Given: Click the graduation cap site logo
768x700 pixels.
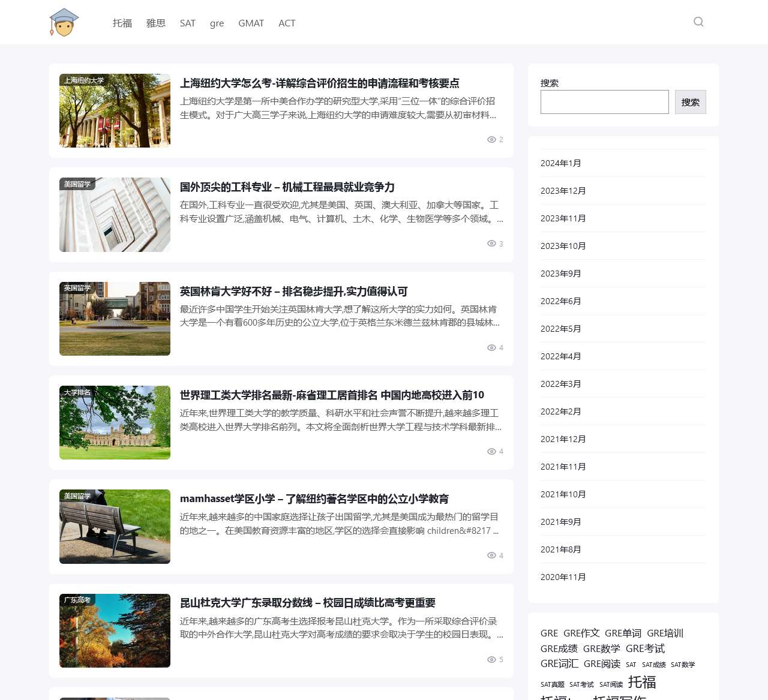Looking at the screenshot, I should tap(64, 23).
